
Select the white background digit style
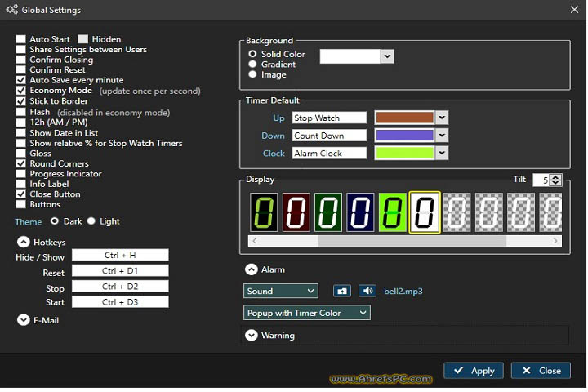pyautogui.click(x=425, y=212)
